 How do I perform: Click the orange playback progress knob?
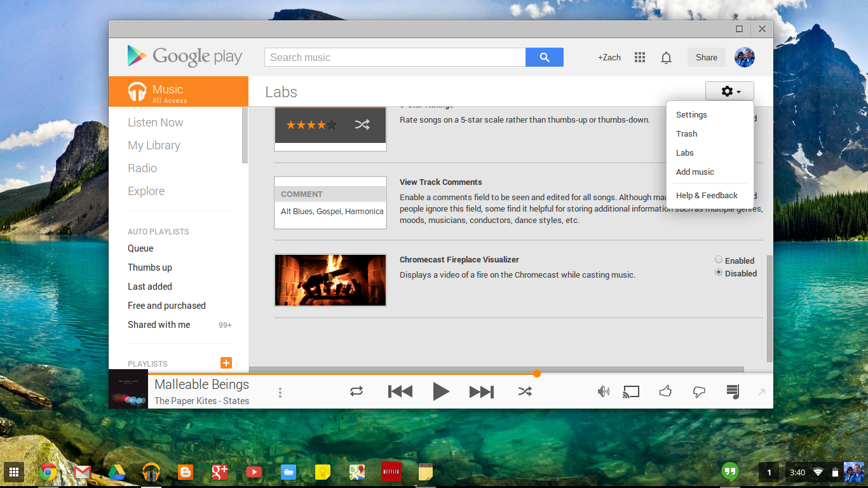click(537, 374)
